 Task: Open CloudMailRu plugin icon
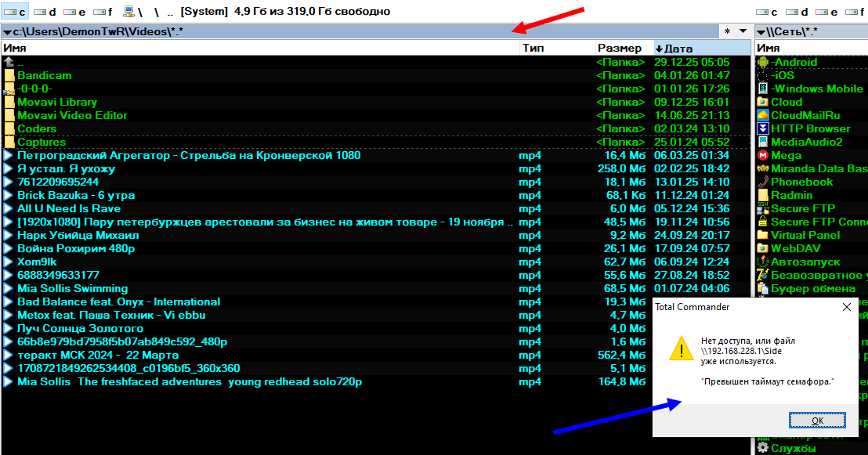pos(763,116)
